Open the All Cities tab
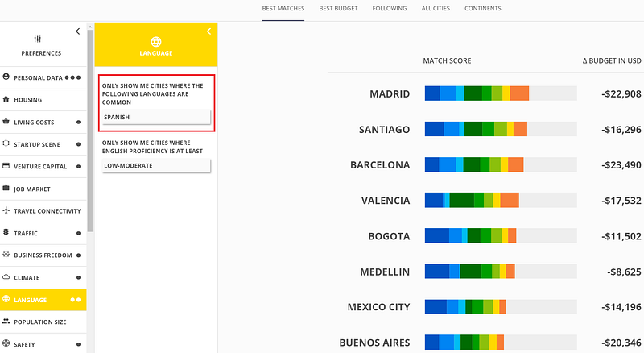 (x=436, y=8)
